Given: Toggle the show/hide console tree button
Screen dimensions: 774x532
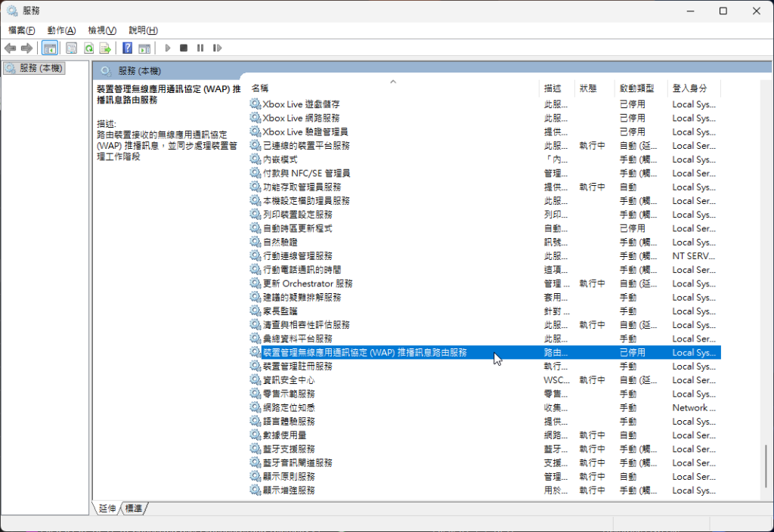Looking at the screenshot, I should tap(49, 48).
